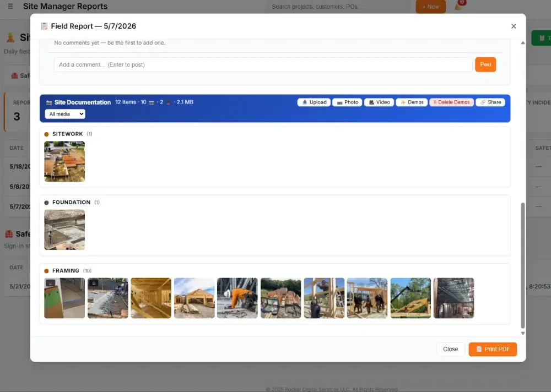This screenshot has width=551, height=392.
Task: Focus the Add a comment field
Action: click(263, 64)
